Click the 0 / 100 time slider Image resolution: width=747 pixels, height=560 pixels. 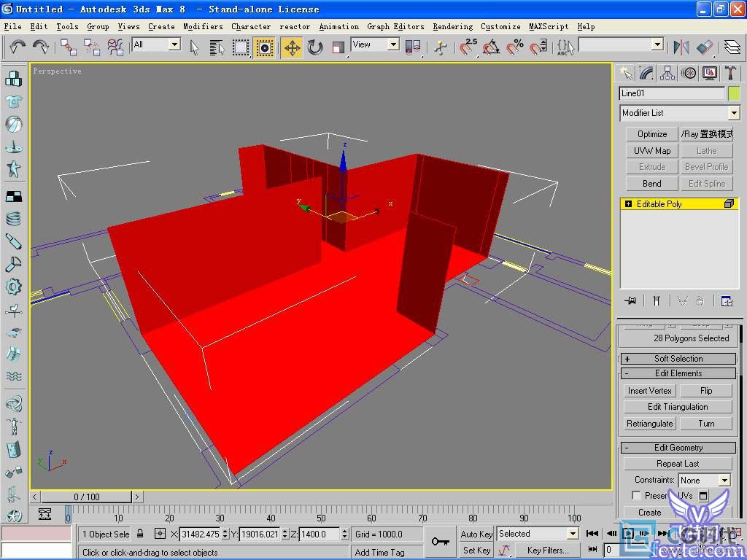tap(86, 497)
